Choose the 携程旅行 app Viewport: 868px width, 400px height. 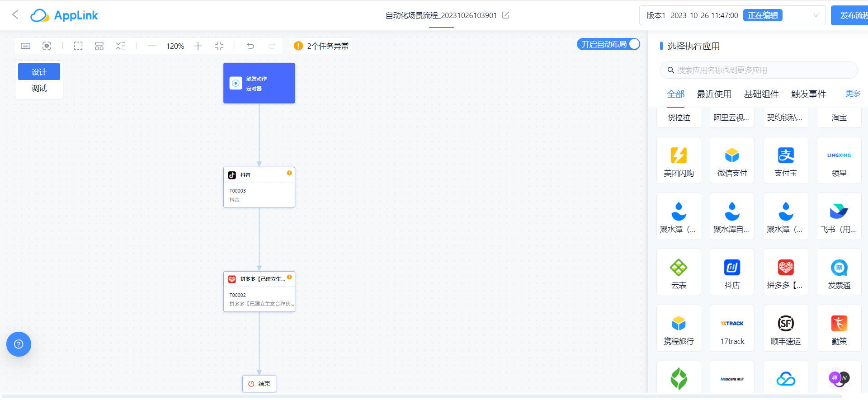(679, 329)
